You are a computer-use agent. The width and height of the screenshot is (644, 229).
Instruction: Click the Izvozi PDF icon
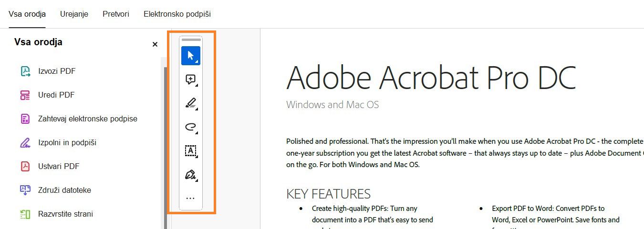(25, 71)
